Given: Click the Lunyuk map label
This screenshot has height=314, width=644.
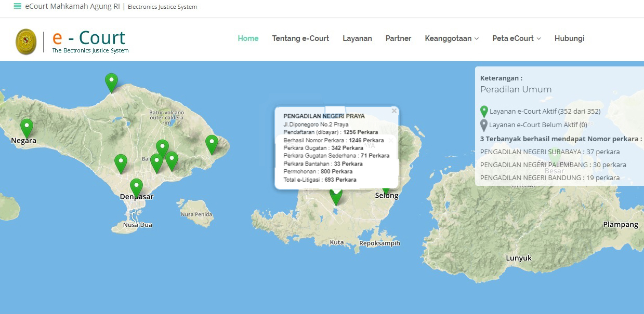Looking at the screenshot, I should coord(519,258).
